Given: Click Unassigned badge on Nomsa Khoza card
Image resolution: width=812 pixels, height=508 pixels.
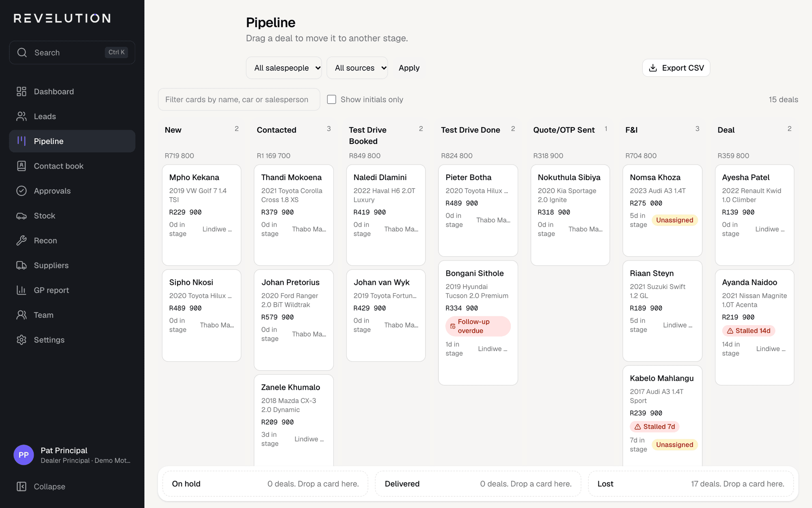Looking at the screenshot, I should tap(675, 220).
